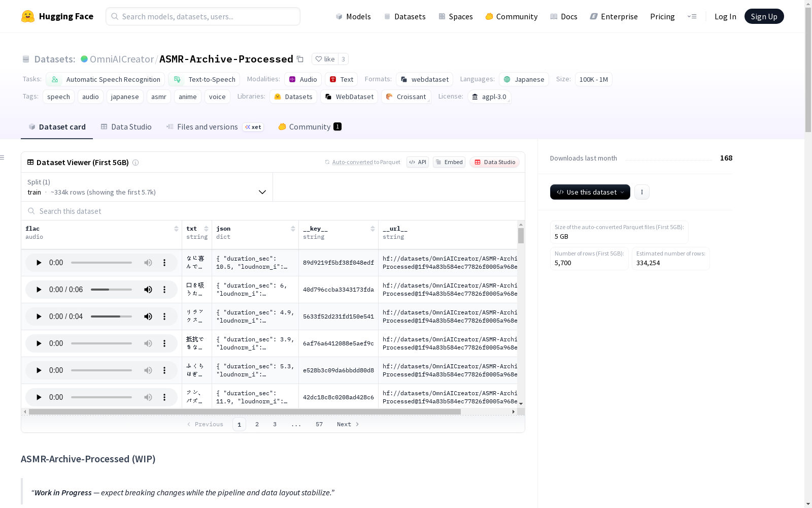Focus the Search this dataset field
The width and height of the screenshot is (812, 508).
(273, 211)
